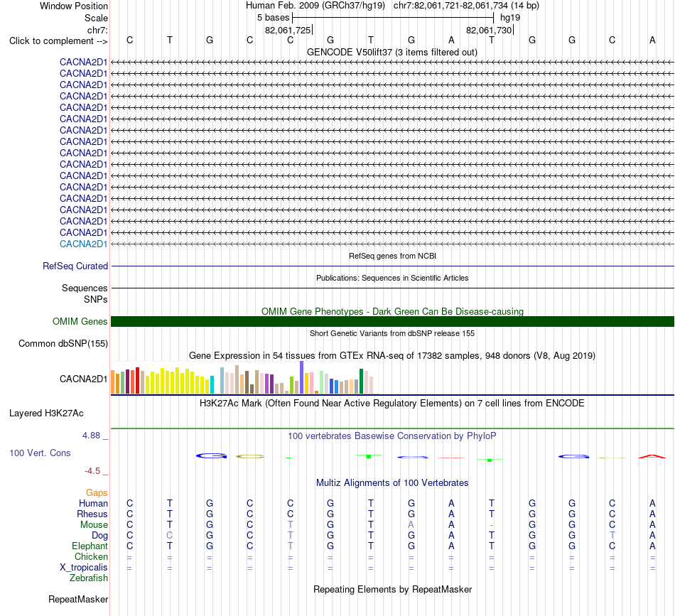The image size is (675, 616).
Task: Click the 'RepeatMasker' track label
Action: click(x=78, y=599)
